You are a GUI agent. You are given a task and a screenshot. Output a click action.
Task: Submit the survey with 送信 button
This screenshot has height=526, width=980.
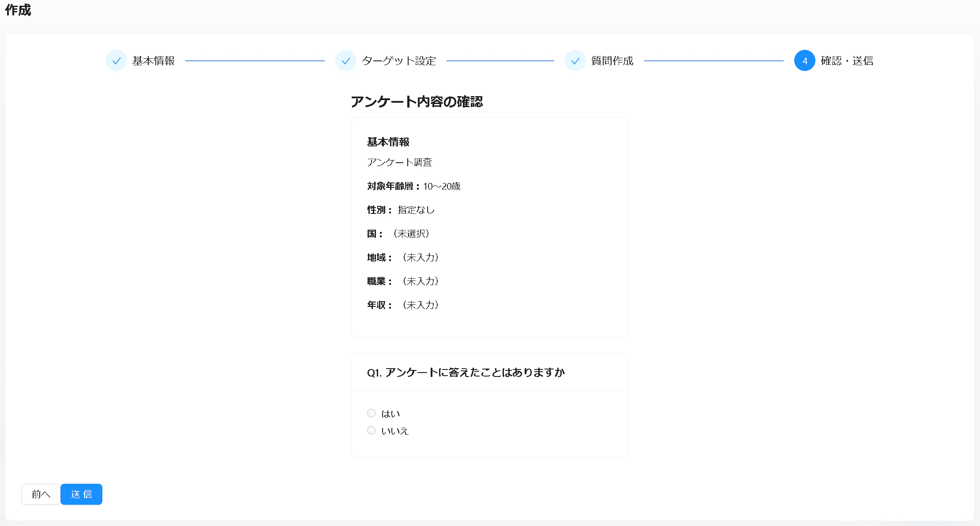point(81,494)
